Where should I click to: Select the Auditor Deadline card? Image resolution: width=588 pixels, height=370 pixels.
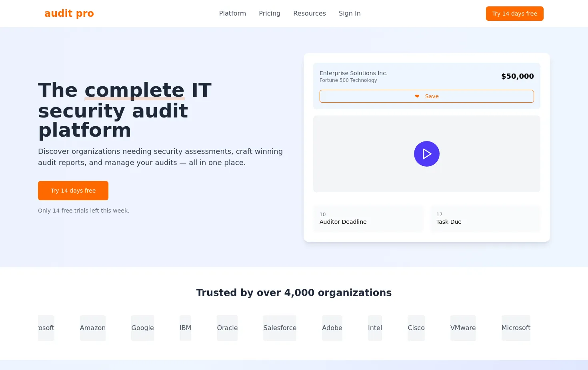coord(368,218)
